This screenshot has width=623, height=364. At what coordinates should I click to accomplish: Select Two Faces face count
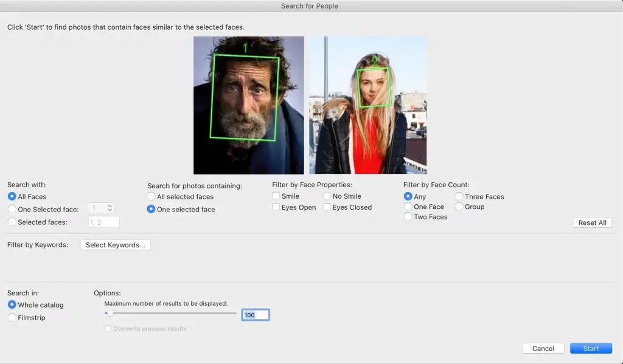click(408, 217)
